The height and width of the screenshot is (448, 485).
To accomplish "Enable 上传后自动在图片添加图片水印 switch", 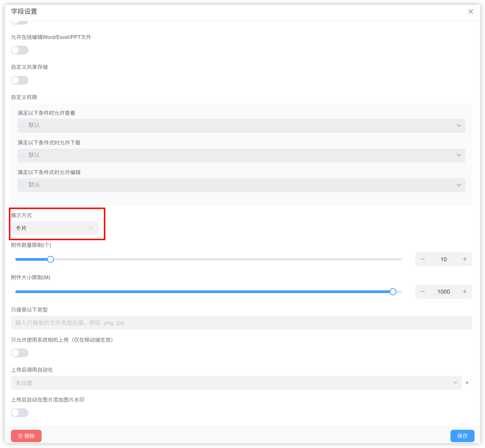I will click(20, 413).
